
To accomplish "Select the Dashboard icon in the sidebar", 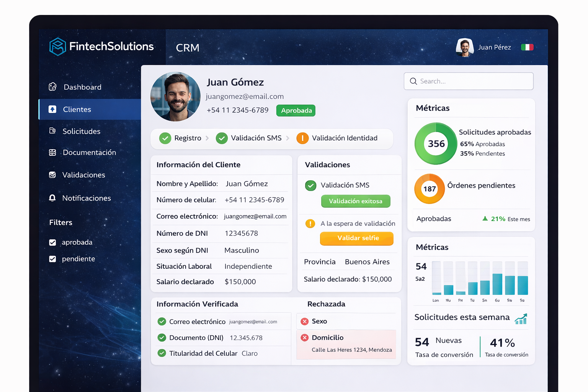I will [52, 87].
